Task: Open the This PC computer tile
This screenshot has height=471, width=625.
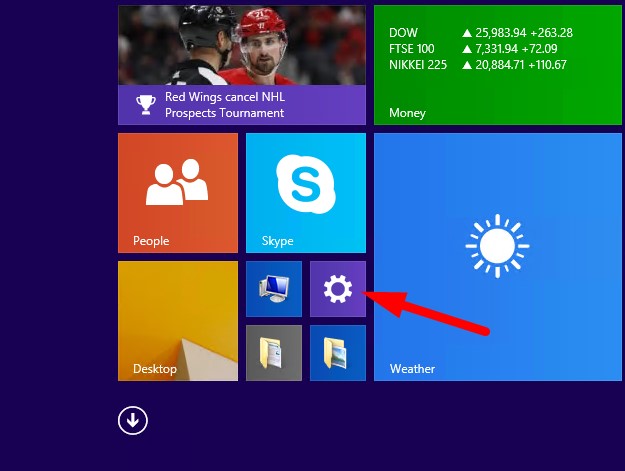Action: point(274,289)
